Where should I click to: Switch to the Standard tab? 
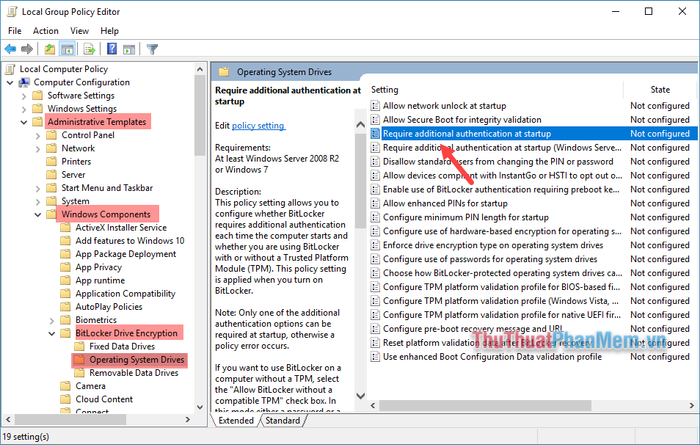[x=283, y=420]
